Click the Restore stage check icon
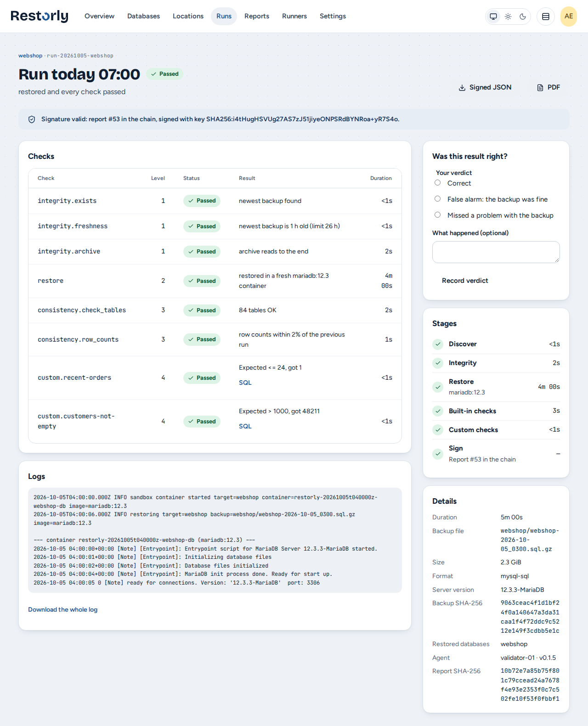588x726 pixels. [438, 387]
